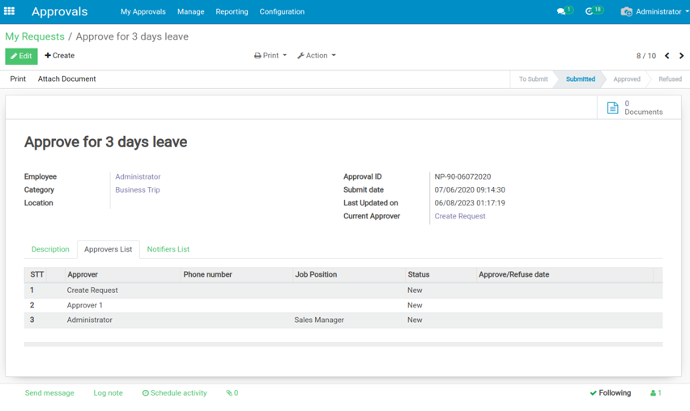Click the Create Request approver row
Screen dimensions: 690x411
pyautogui.click(x=343, y=290)
